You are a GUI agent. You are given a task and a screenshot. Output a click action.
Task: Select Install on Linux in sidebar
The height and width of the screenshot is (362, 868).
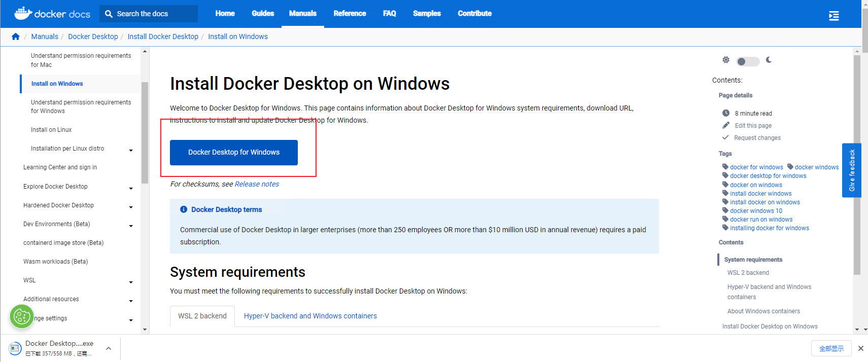(51, 130)
